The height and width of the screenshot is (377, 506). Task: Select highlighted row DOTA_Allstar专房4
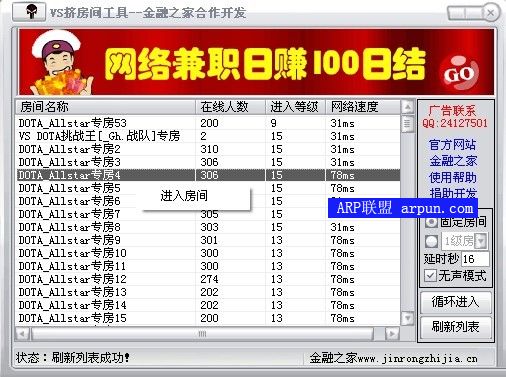pyautogui.click(x=208, y=175)
